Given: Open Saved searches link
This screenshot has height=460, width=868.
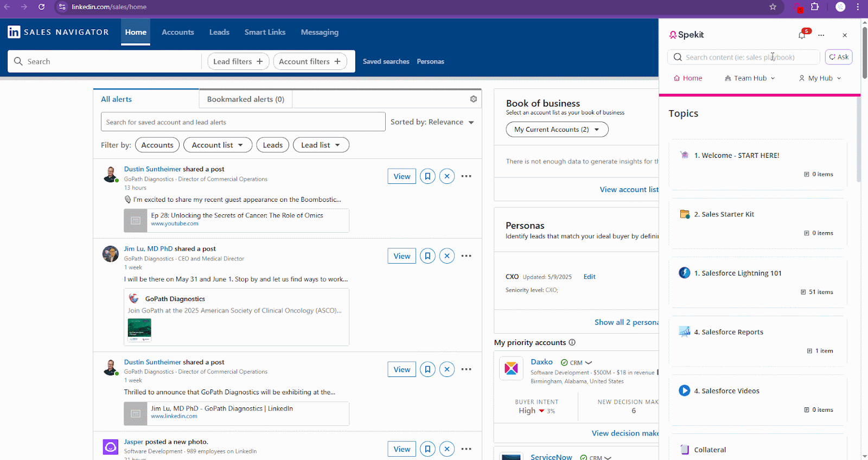Looking at the screenshot, I should pyautogui.click(x=386, y=61).
